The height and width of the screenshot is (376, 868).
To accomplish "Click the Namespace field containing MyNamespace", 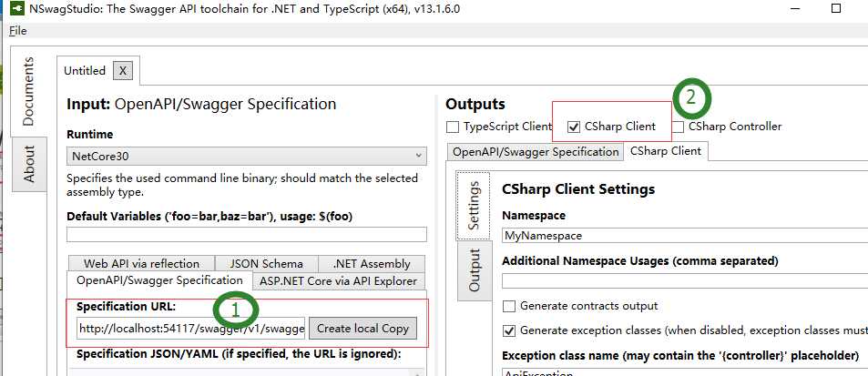I will [x=685, y=236].
